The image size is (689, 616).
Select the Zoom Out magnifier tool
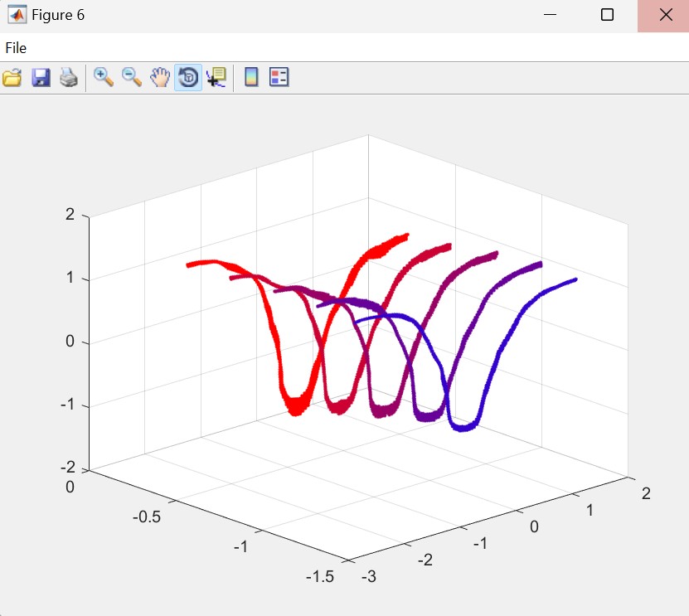(131, 78)
